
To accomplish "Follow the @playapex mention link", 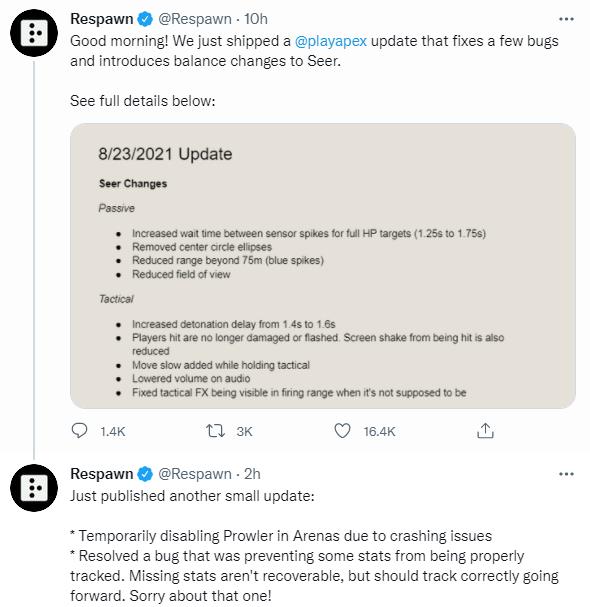I will (x=331, y=41).
